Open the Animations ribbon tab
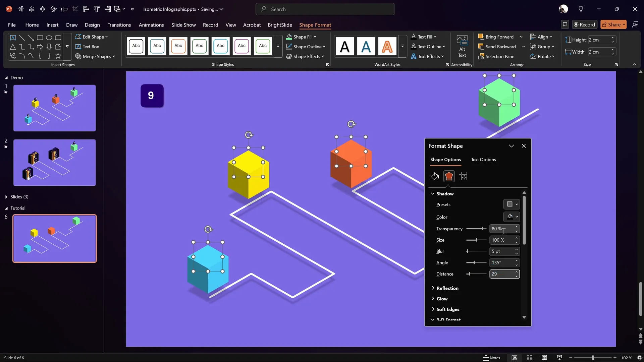The image size is (644, 362). [x=151, y=25]
